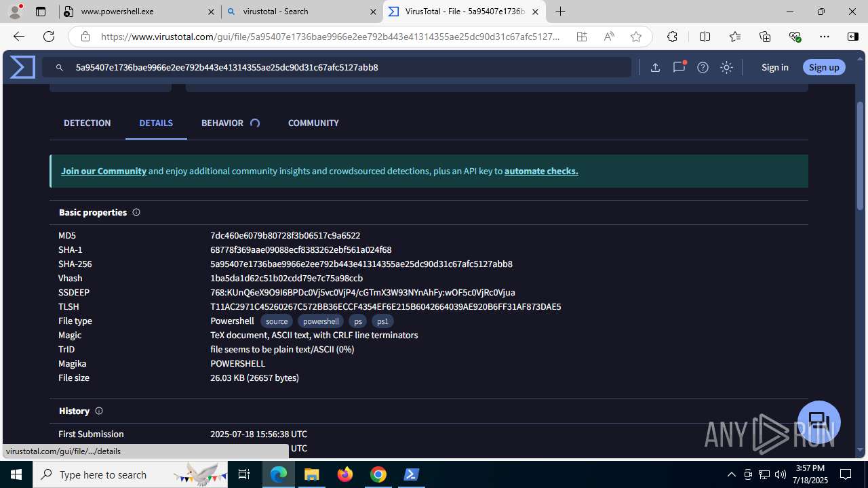868x488 pixels.
Task: Click the Split screen icon
Action: (705, 37)
